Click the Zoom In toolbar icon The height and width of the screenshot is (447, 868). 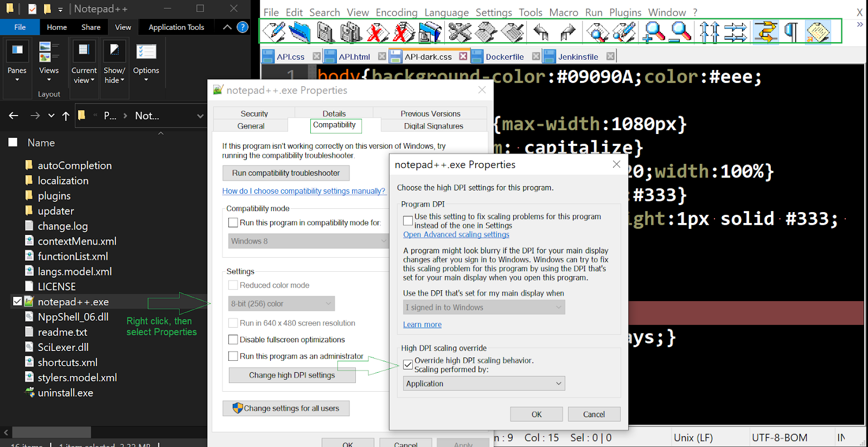pos(654,33)
